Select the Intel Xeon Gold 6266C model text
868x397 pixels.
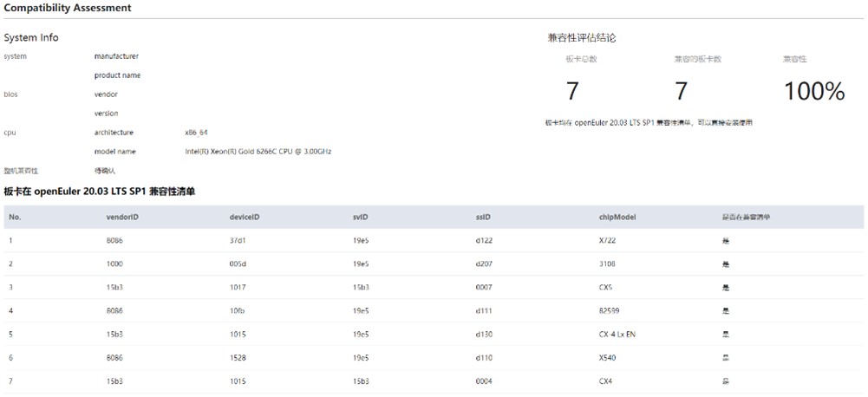(258, 152)
